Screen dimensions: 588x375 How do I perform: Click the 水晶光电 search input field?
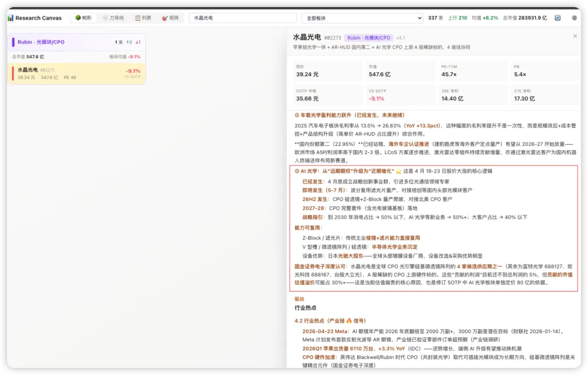[243, 17]
